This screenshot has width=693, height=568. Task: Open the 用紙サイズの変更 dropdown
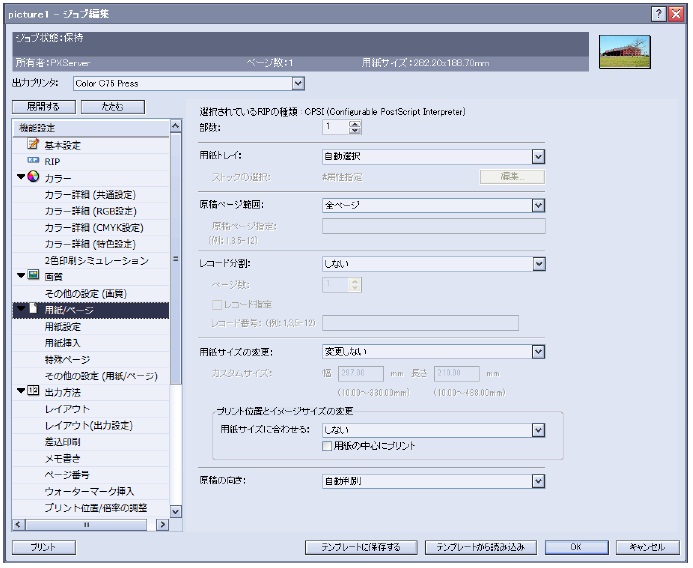click(x=538, y=351)
